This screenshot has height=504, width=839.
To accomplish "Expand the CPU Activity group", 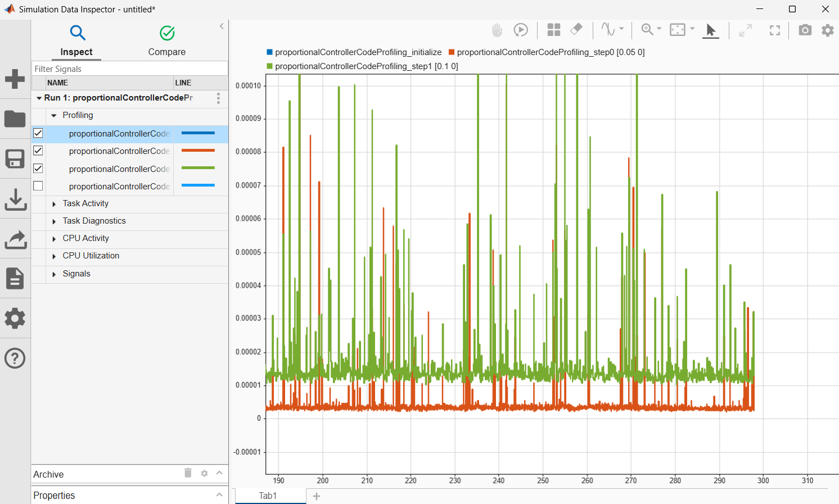I will click(x=54, y=239).
